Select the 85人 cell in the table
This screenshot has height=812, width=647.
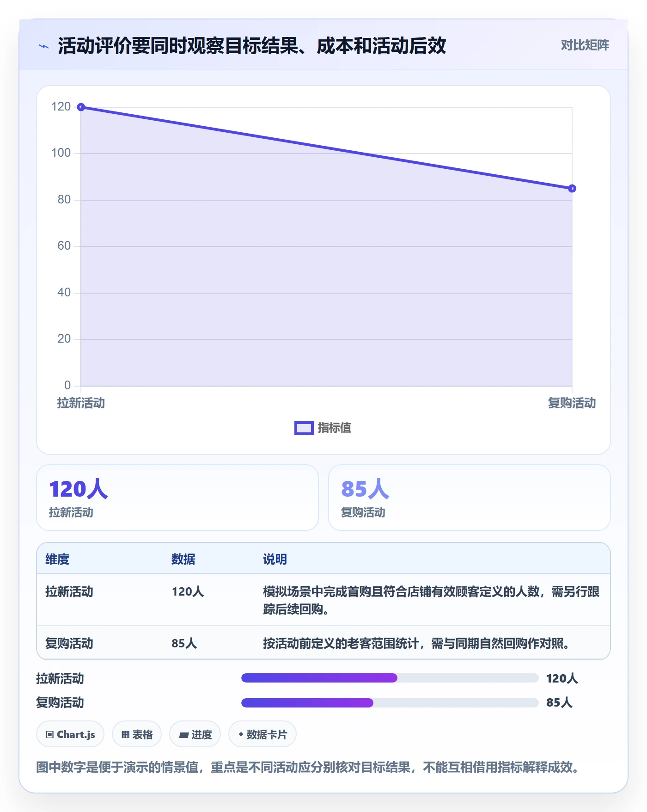tap(184, 643)
